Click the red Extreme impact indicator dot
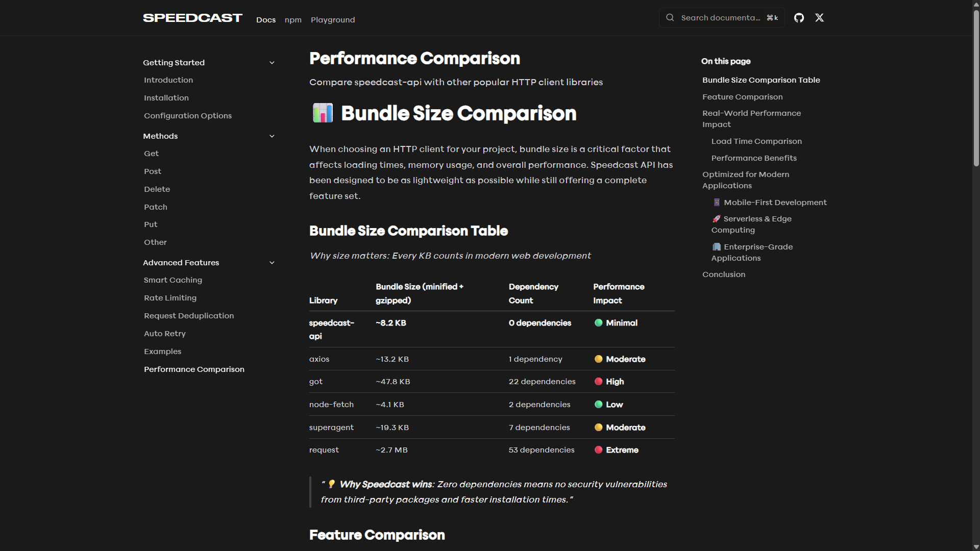This screenshot has height=551, width=980. pos(598,450)
